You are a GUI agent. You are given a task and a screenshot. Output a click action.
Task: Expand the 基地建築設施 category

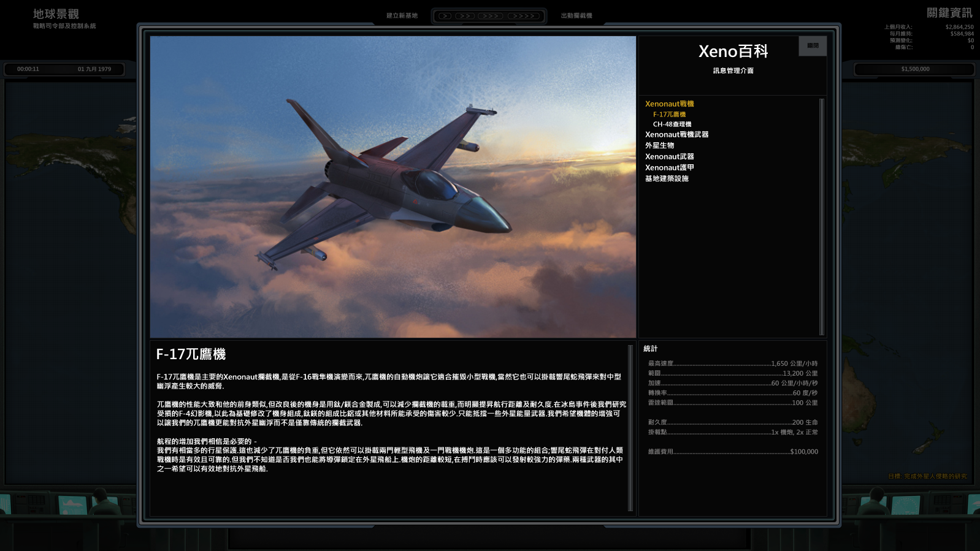click(x=667, y=179)
